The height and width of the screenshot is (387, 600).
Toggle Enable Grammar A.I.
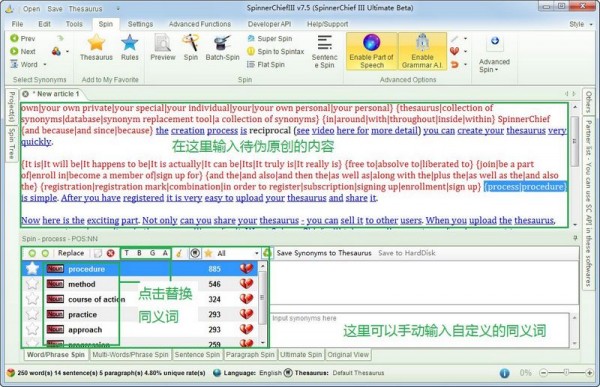click(x=422, y=51)
